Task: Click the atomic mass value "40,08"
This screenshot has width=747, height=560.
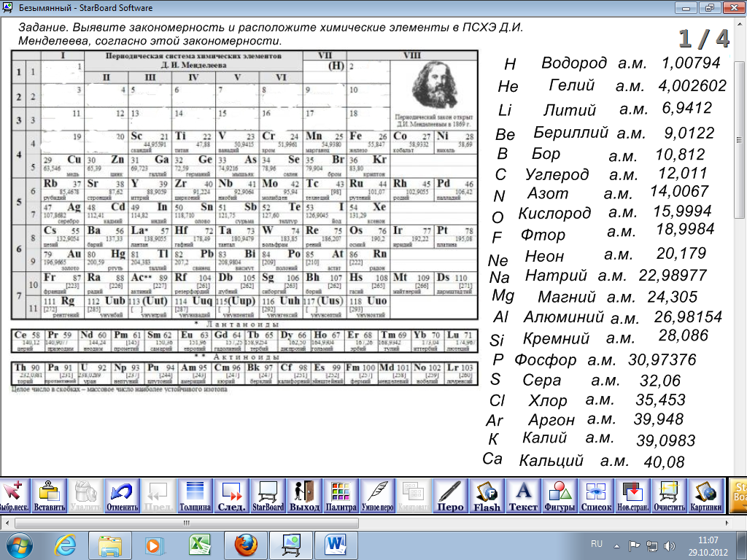Action: 664,462
